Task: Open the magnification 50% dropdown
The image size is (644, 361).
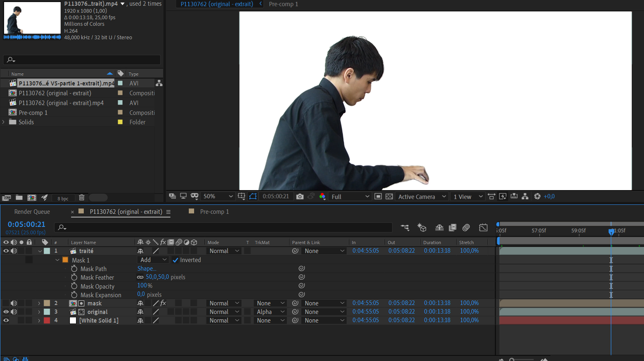Action: [x=218, y=197]
